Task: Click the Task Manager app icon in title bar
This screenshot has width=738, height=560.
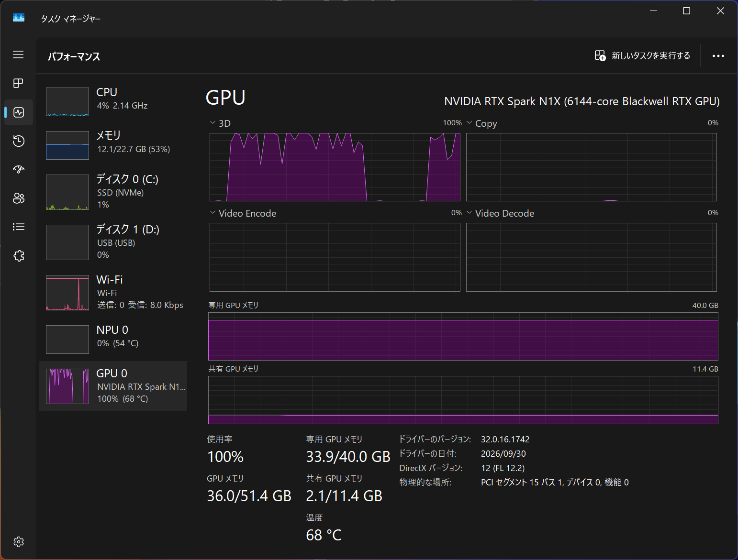Action: (19, 18)
